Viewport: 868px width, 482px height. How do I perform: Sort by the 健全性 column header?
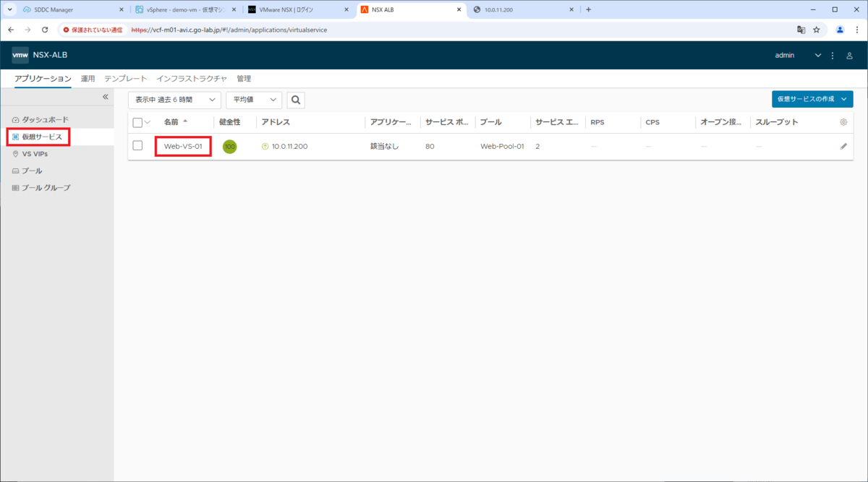229,122
